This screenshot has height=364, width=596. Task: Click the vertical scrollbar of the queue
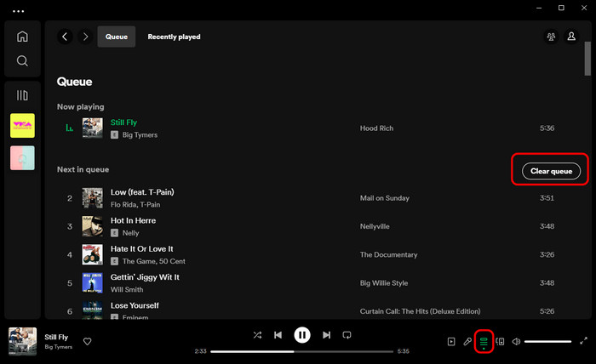click(x=587, y=59)
